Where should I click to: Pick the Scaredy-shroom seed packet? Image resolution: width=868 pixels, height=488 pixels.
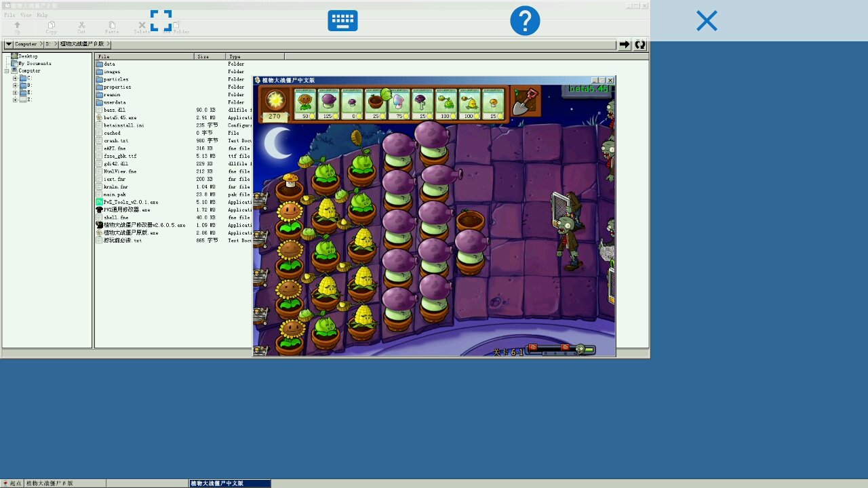[x=422, y=104]
